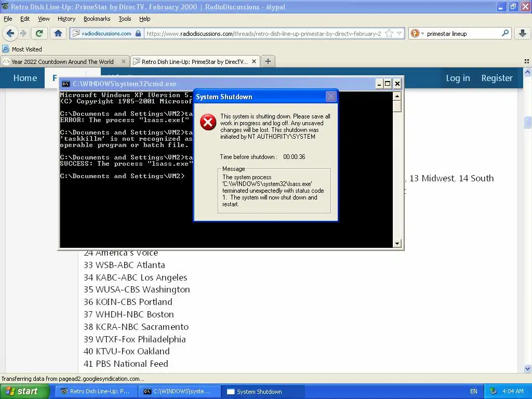This screenshot has height=399, width=532.
Task: Open the Most Visited bookmarks folder
Action: click(22, 49)
